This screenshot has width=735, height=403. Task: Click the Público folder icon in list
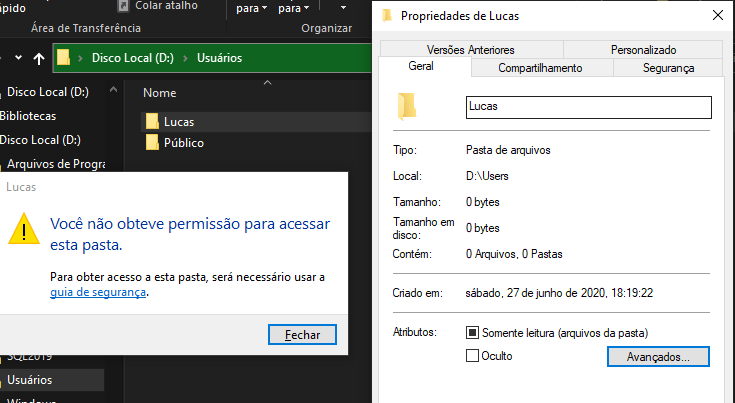click(x=152, y=142)
